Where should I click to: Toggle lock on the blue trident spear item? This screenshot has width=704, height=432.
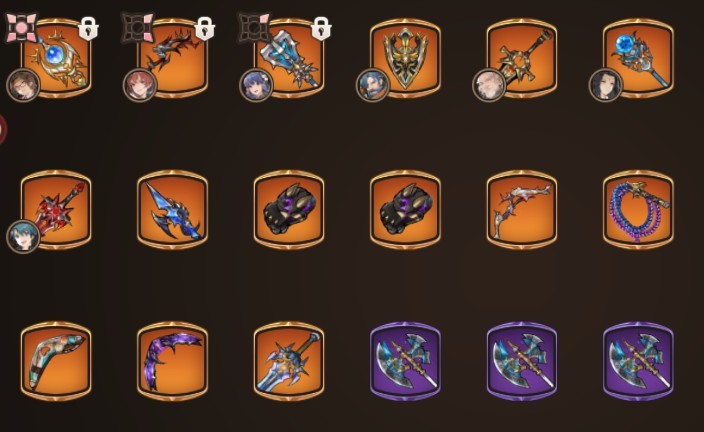coord(321,29)
